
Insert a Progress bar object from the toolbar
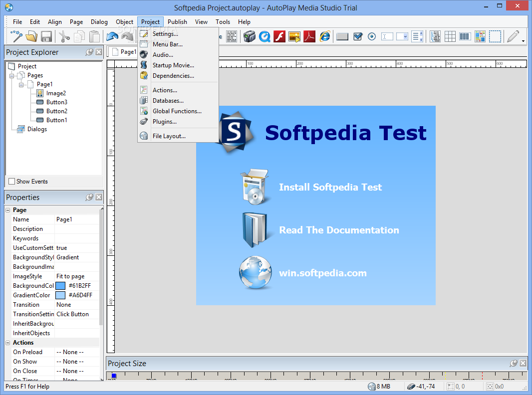pos(465,36)
